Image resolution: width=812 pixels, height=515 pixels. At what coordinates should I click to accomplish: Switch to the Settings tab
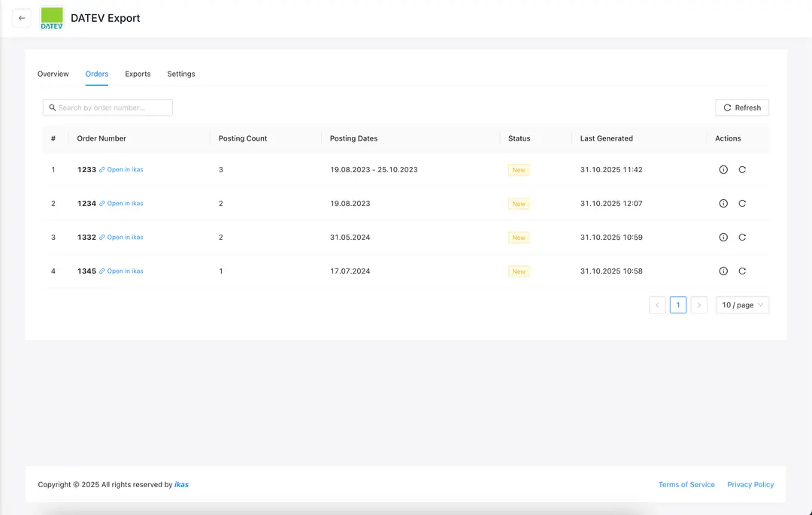pyautogui.click(x=181, y=74)
